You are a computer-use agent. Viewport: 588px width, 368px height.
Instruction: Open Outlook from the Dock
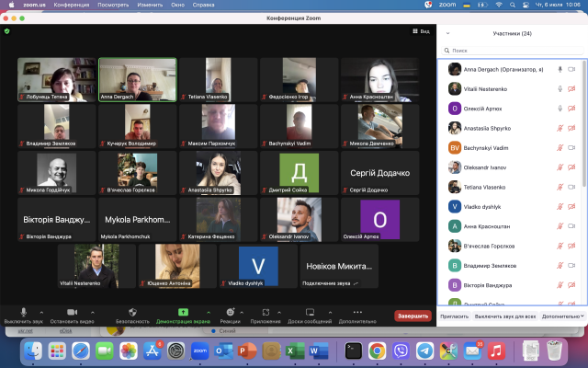[223, 351]
